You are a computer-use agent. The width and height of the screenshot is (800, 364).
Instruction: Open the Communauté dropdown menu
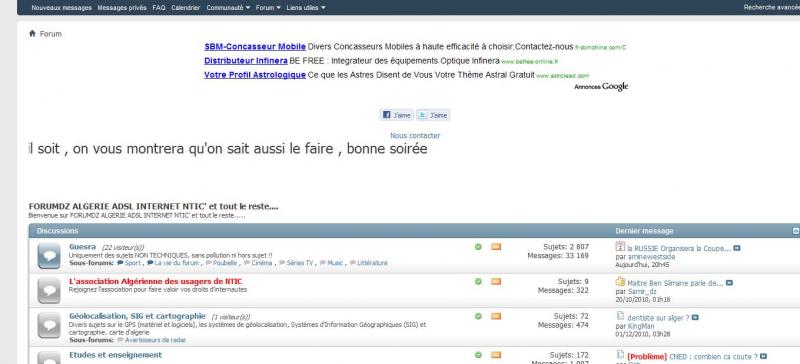click(228, 8)
